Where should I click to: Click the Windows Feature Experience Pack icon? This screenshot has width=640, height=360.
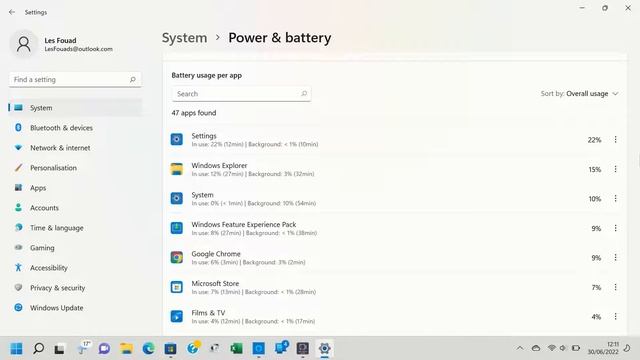[x=177, y=228]
